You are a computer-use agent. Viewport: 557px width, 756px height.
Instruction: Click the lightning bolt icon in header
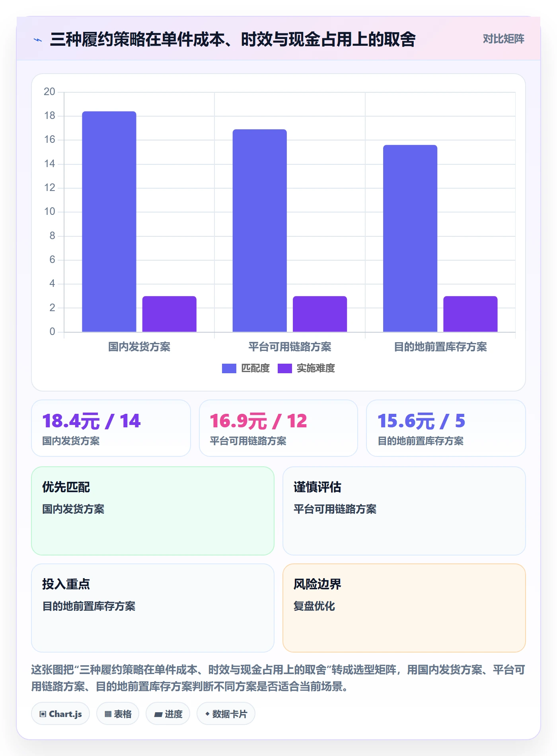[x=38, y=40]
